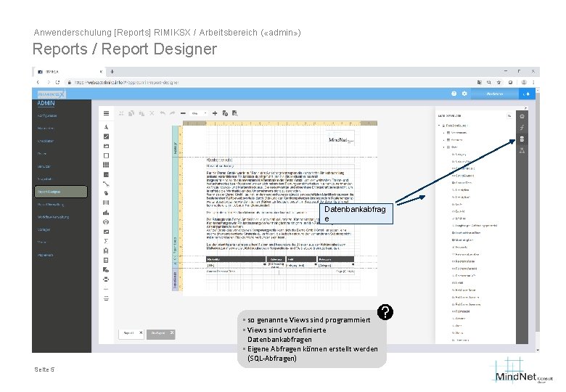Select the MindNet logo picture on report canvas

[x=340, y=139]
